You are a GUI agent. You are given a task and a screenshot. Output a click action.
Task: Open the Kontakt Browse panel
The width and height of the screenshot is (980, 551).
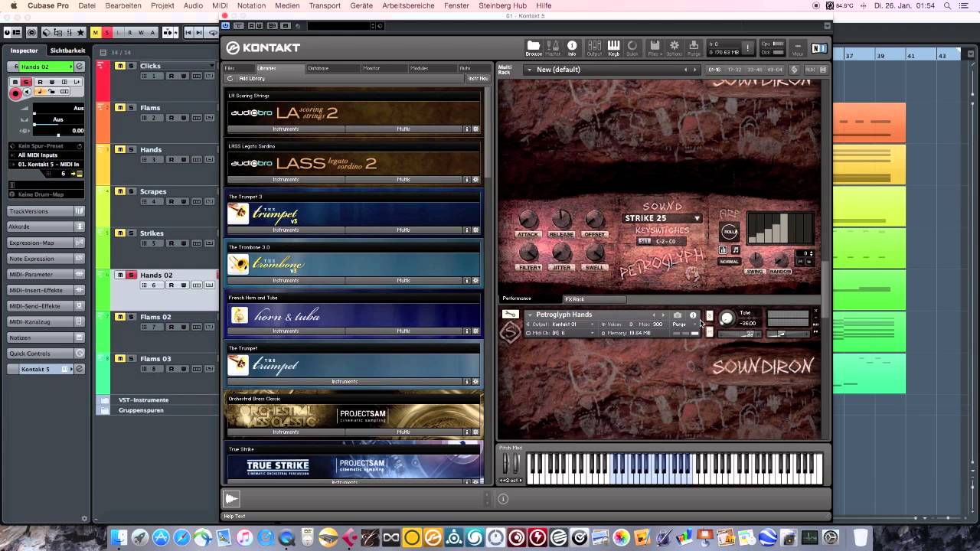point(534,48)
